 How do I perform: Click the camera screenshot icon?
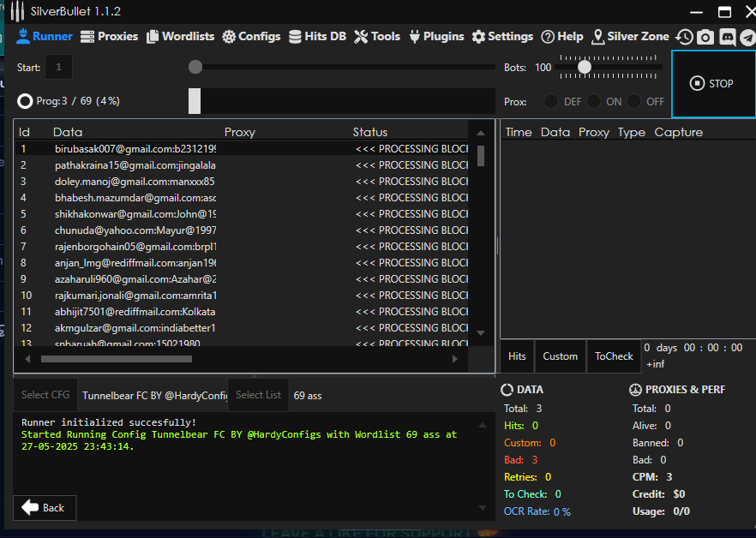pos(705,37)
